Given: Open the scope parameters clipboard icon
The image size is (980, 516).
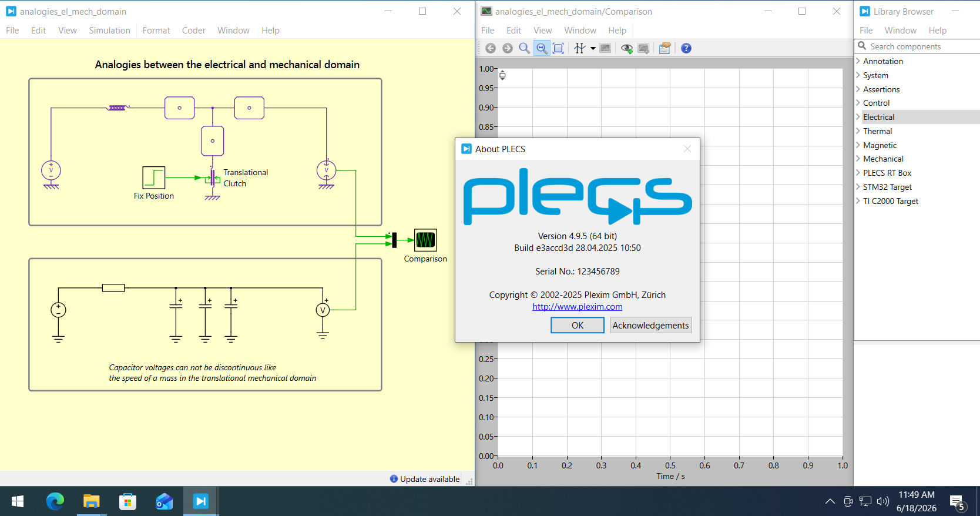Looking at the screenshot, I should click(x=664, y=48).
